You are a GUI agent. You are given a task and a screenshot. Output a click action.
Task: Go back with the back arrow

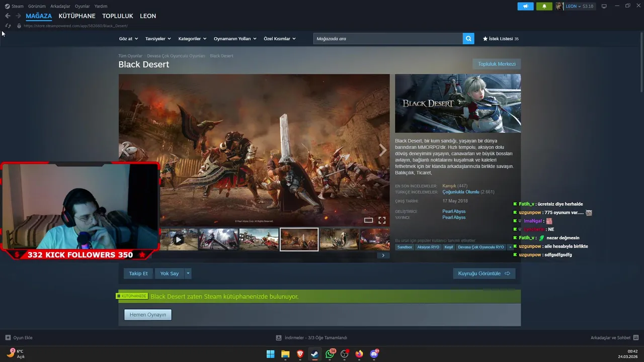(8, 16)
